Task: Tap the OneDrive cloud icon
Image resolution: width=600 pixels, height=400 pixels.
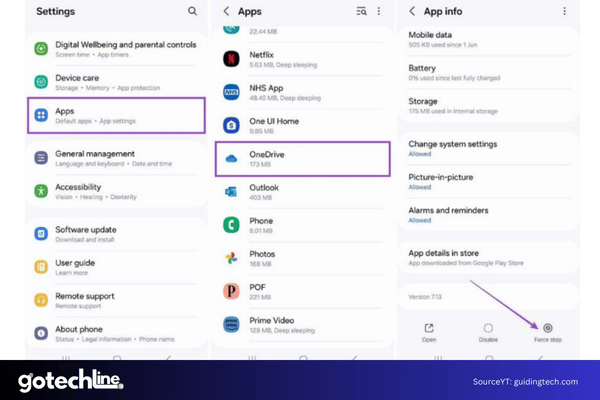Action: pos(231,158)
